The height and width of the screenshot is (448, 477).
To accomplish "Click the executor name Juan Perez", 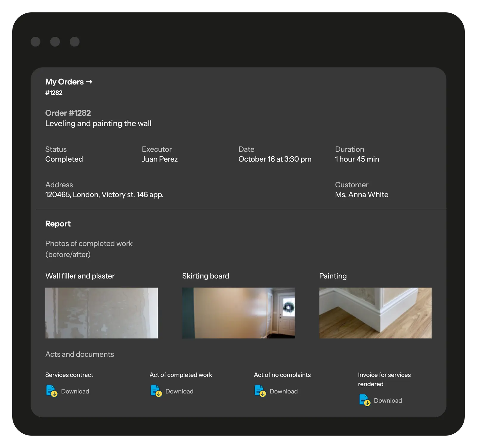I will (160, 159).
